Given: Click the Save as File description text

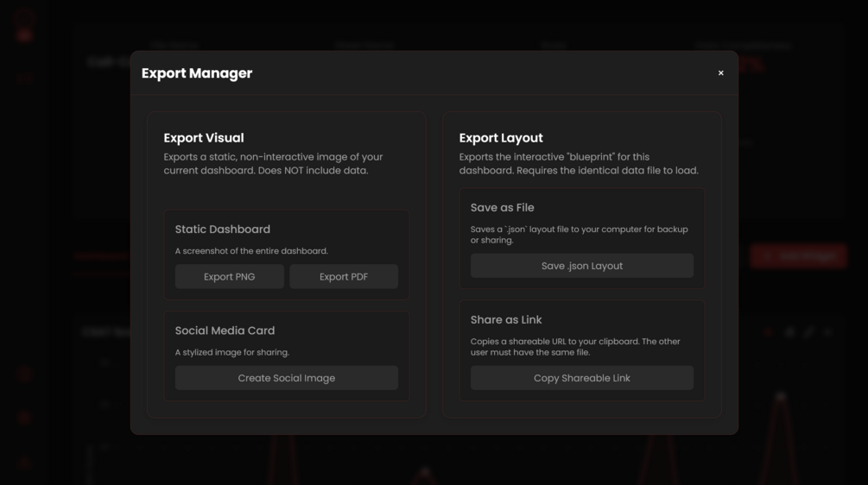Looking at the screenshot, I should pyautogui.click(x=579, y=235).
